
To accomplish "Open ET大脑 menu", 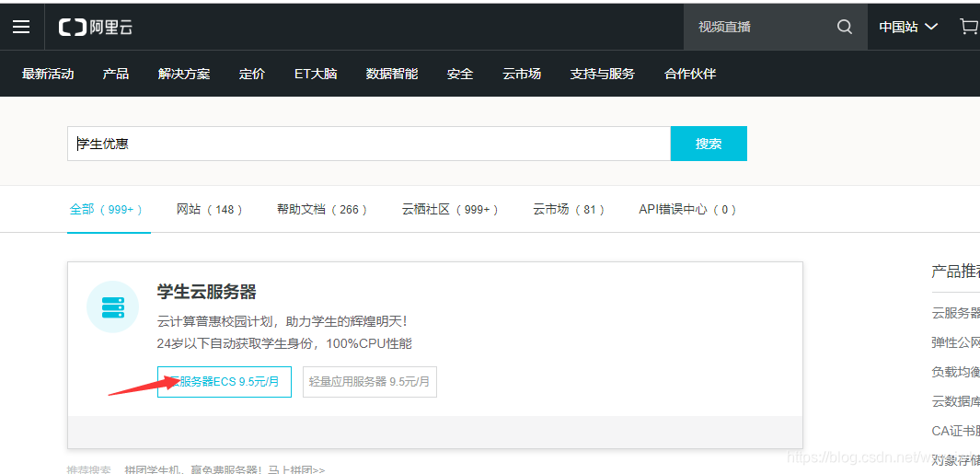I will 316,74.
